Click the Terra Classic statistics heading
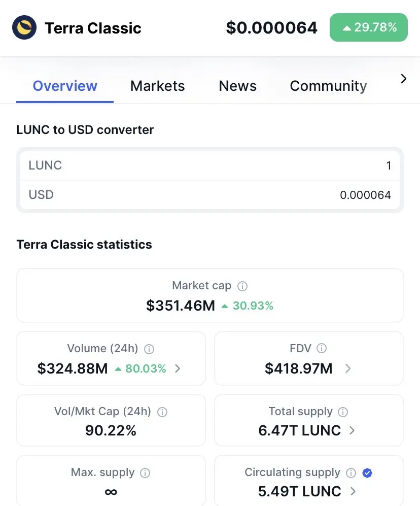The width and height of the screenshot is (420, 506). click(x=84, y=245)
